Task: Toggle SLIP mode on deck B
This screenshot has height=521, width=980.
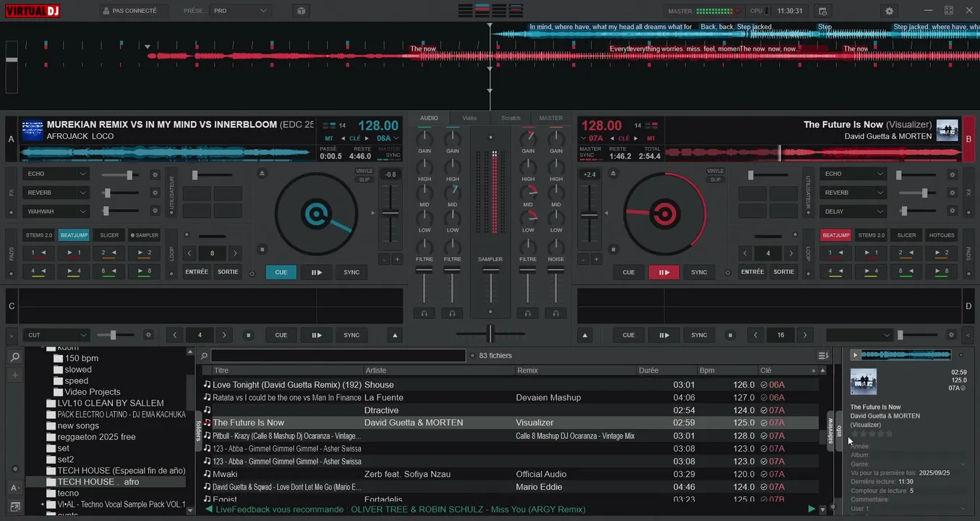Action: click(715, 179)
